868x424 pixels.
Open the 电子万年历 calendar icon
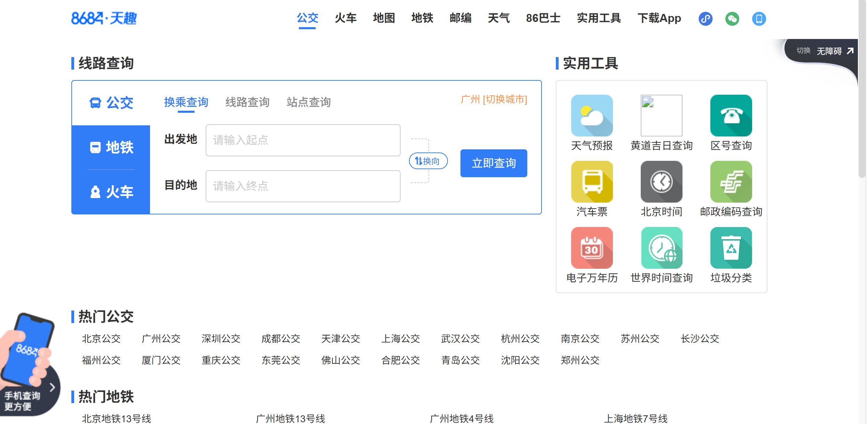(592, 248)
